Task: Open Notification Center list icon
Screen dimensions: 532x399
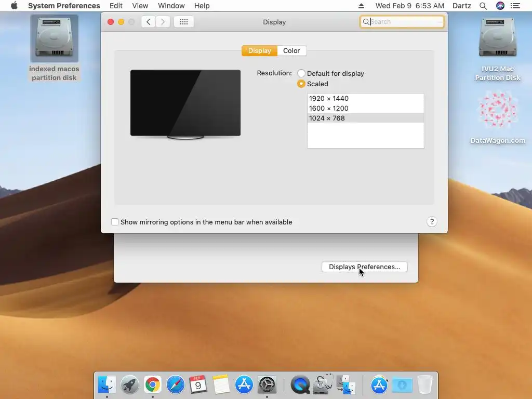Action: pyautogui.click(x=515, y=6)
